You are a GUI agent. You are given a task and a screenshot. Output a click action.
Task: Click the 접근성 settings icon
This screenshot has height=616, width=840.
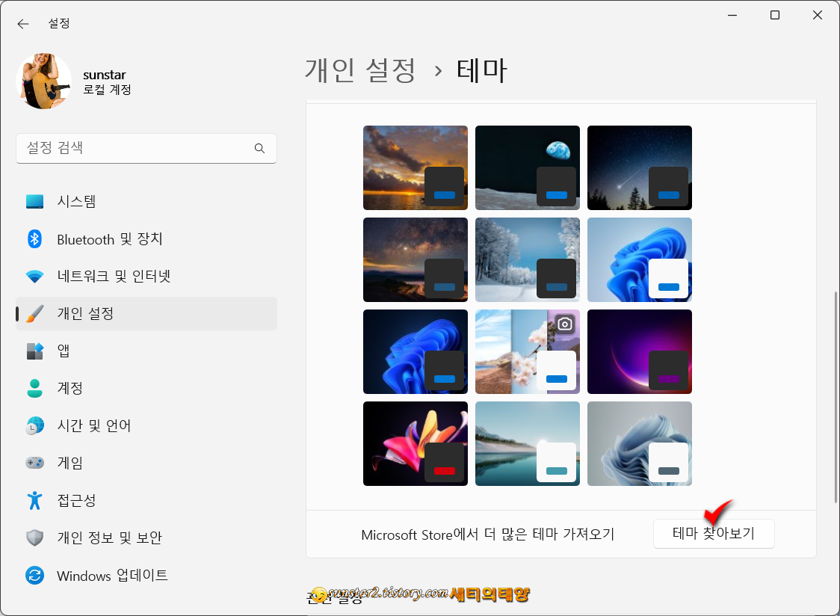[x=36, y=500]
